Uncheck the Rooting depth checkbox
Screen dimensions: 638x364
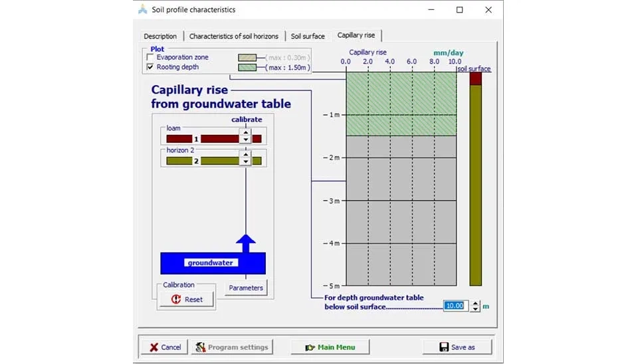[x=150, y=67]
